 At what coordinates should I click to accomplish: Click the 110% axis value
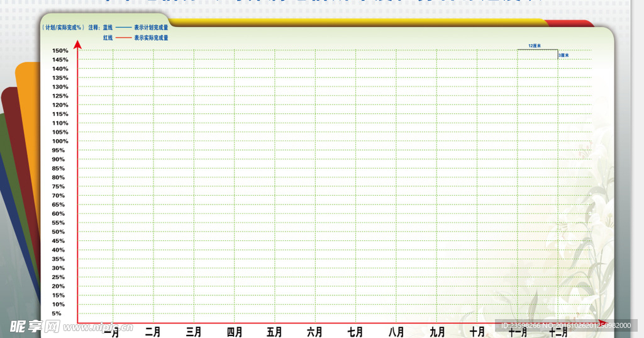60,123
